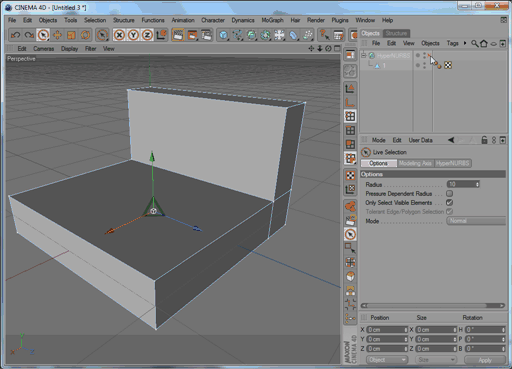Click the viewport pan camera icon
This screenshot has height=369, width=512.
click(x=311, y=49)
